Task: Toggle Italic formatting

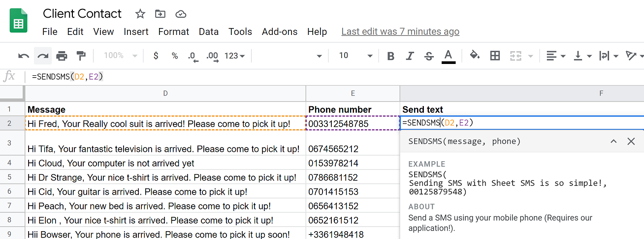Action: [410, 56]
